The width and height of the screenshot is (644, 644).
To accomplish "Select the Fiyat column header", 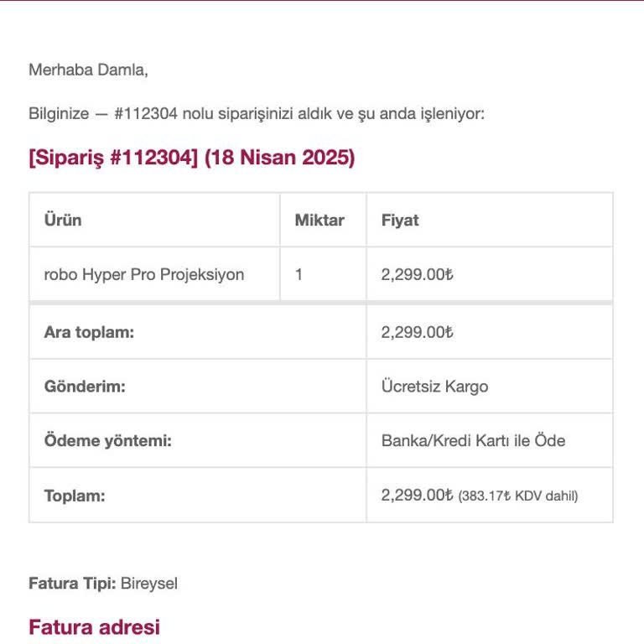I will click(x=400, y=221).
